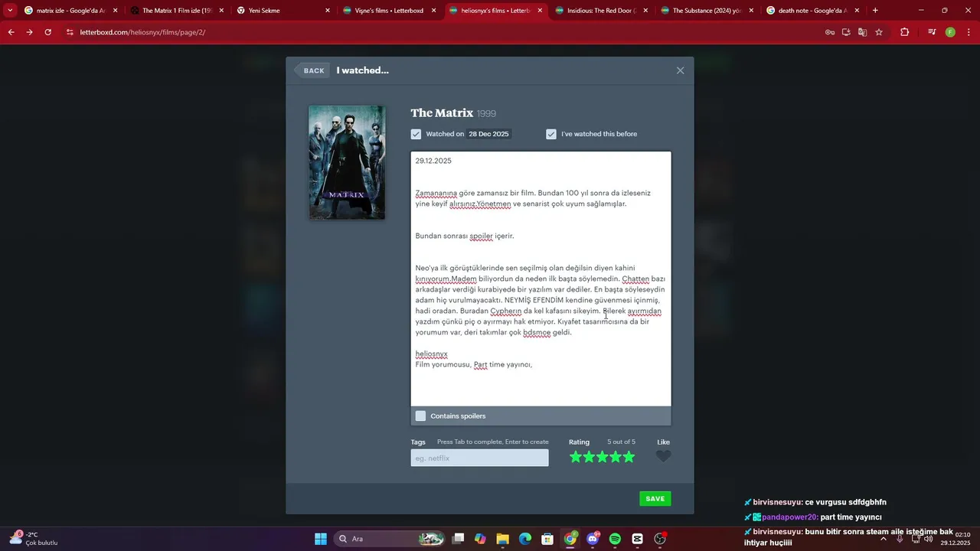Screen dimensions: 980x551
Task: Open the Extensions puzzle icon
Action: (x=904, y=32)
